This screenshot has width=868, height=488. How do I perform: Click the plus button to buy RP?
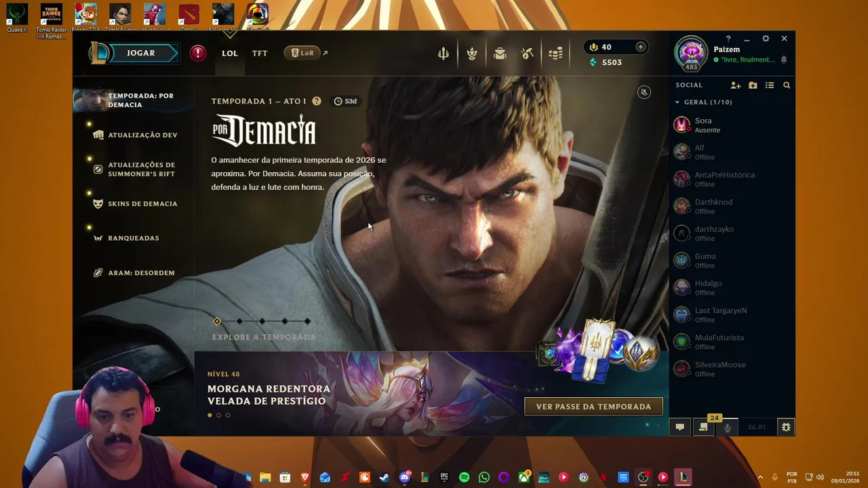tap(640, 47)
